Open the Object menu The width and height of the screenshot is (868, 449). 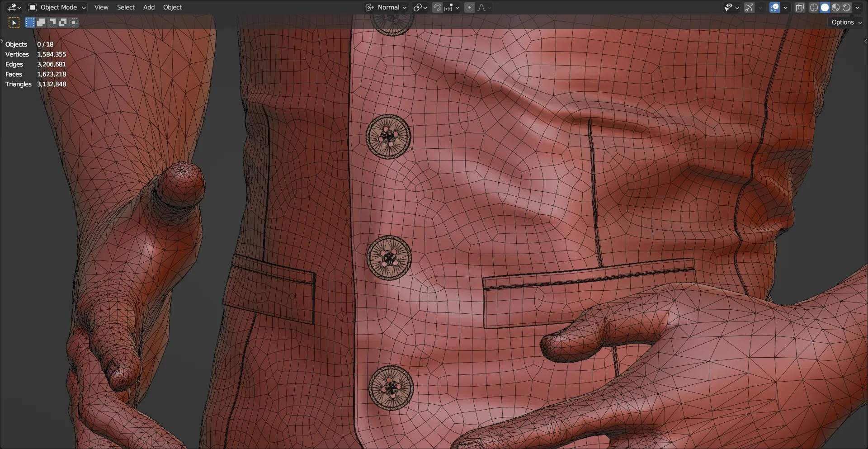point(172,7)
